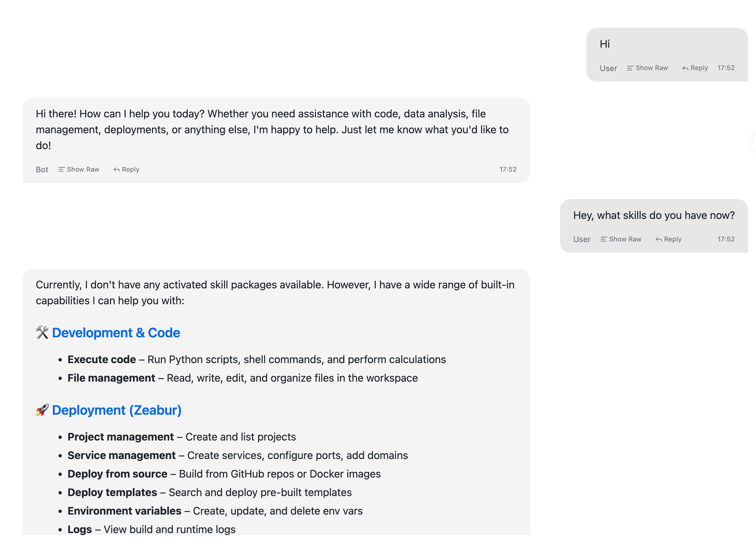Screen dimensions: 756x545
Task: Open the Development & Code heading link
Action: point(116,333)
